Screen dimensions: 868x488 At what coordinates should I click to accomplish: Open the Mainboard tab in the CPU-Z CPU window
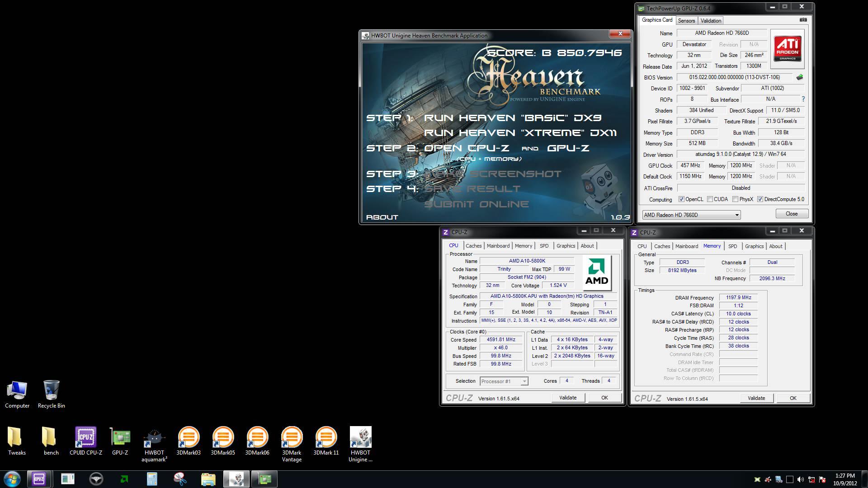pyautogui.click(x=498, y=246)
